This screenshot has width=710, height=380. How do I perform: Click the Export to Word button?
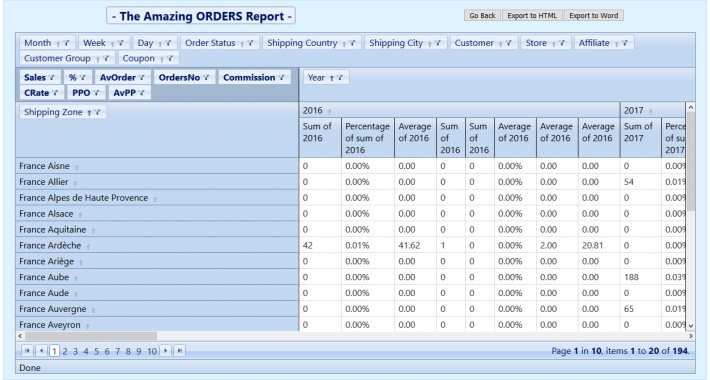[594, 15]
